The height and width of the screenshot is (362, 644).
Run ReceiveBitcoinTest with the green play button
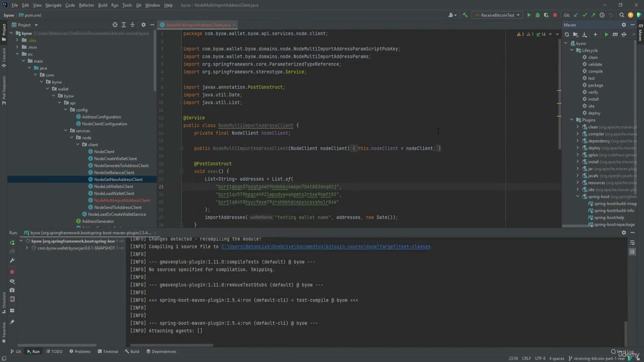pyautogui.click(x=529, y=15)
